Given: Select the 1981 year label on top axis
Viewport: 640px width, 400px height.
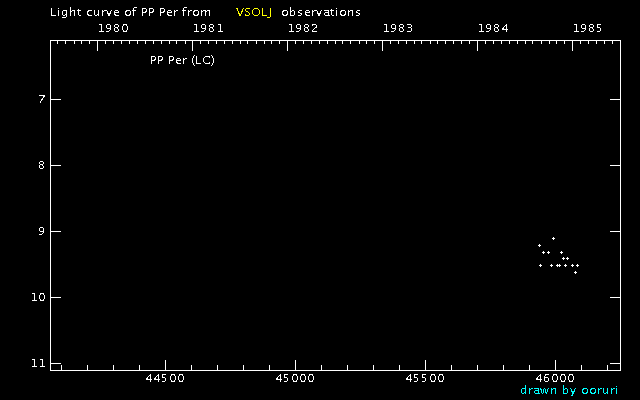Looking at the screenshot, I should (x=208, y=28).
